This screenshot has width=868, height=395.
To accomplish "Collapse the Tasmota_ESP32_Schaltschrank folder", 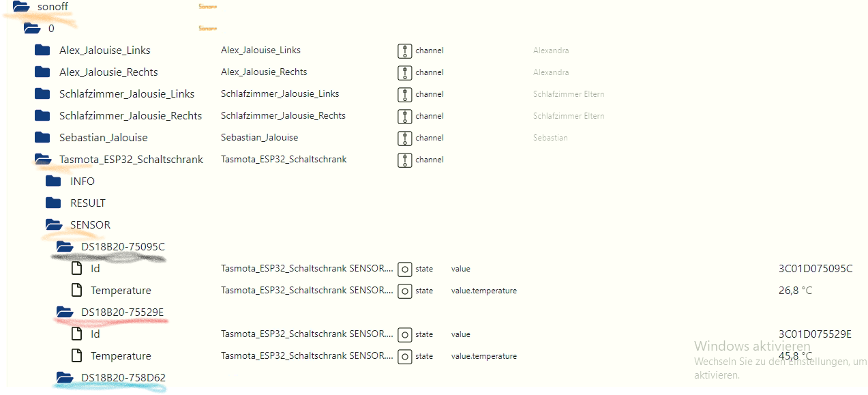I will point(43,160).
